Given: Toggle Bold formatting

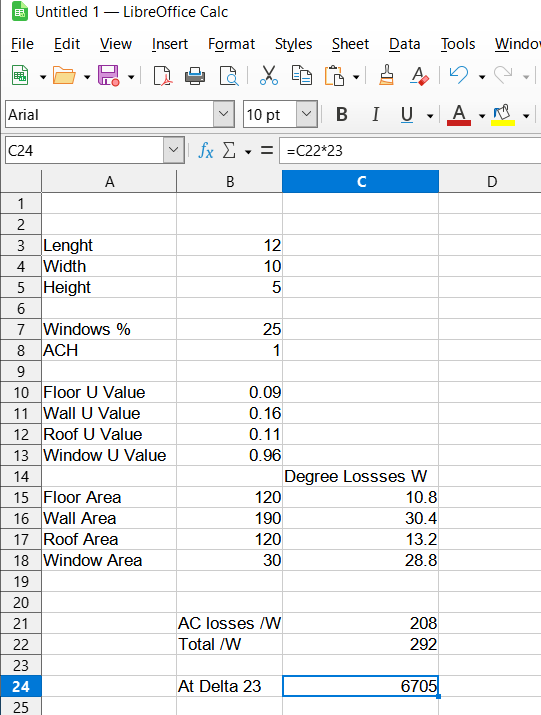Looking at the screenshot, I should pyautogui.click(x=342, y=114).
